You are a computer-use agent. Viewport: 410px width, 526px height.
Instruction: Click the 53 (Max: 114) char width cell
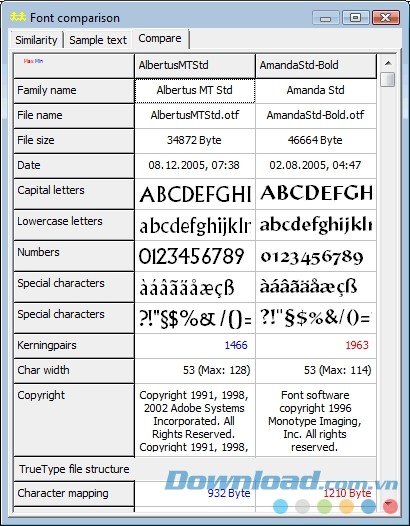[x=316, y=371]
